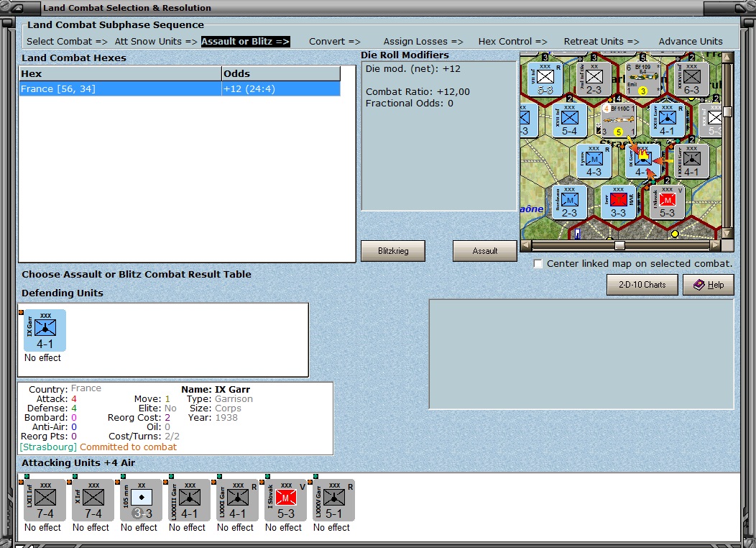Choose the Assault combat table

click(484, 251)
